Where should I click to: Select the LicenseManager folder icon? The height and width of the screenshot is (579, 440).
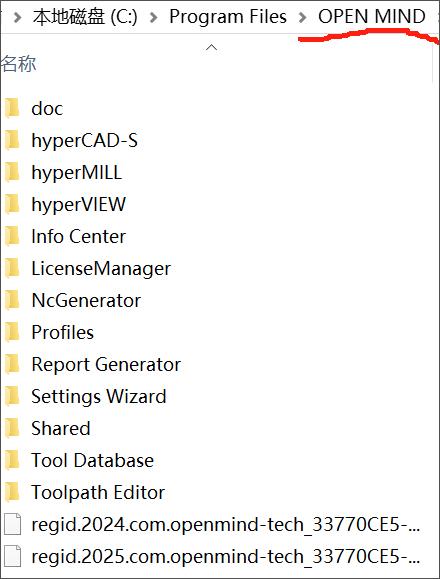[12, 268]
